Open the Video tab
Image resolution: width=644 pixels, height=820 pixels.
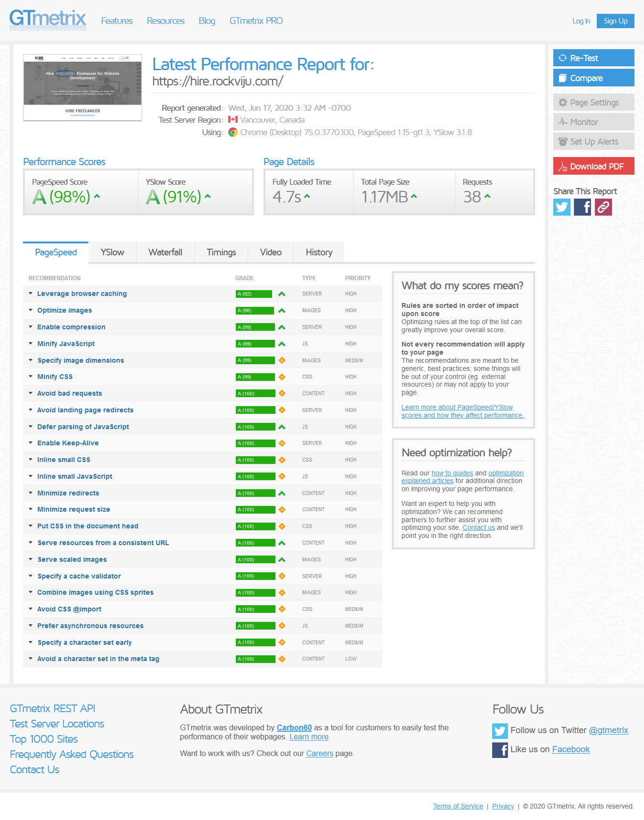[x=271, y=252]
